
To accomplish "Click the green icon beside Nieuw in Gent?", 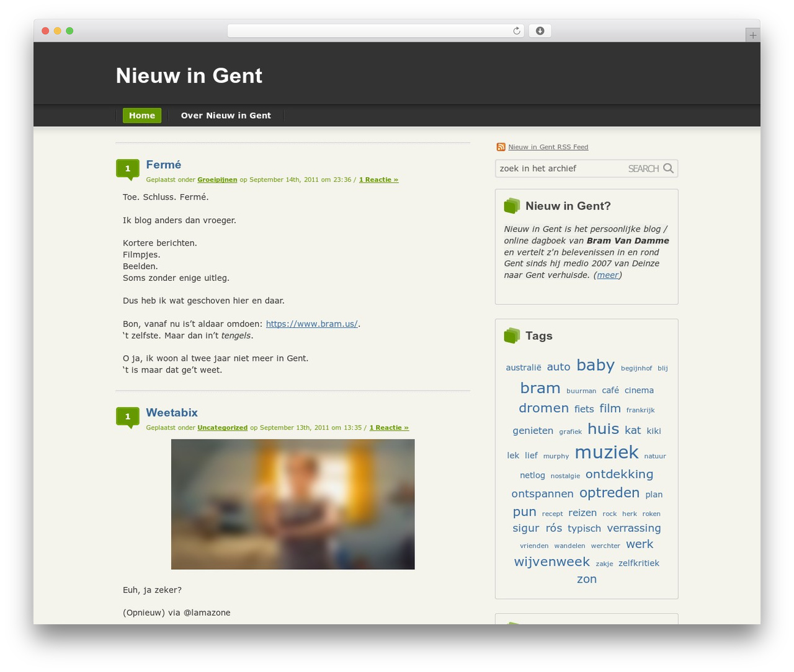I will (512, 206).
